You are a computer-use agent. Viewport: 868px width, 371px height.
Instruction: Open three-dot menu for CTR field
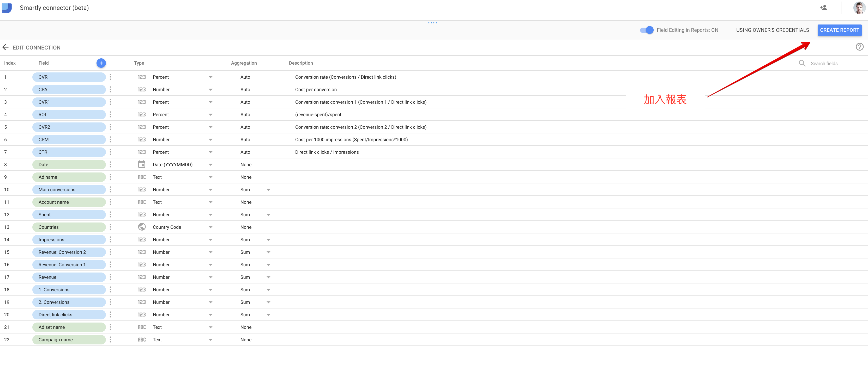click(111, 152)
